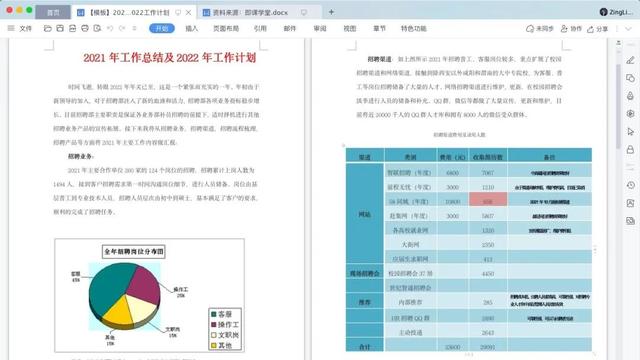Click the 文职岗 legend white swatch

click(213, 335)
